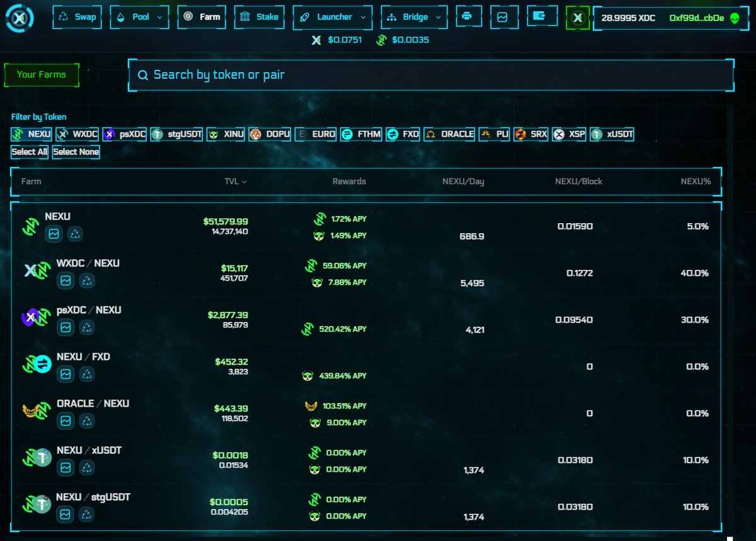This screenshot has height=541, width=756.
Task: Toggle the PLI token filter
Action: tap(494, 134)
